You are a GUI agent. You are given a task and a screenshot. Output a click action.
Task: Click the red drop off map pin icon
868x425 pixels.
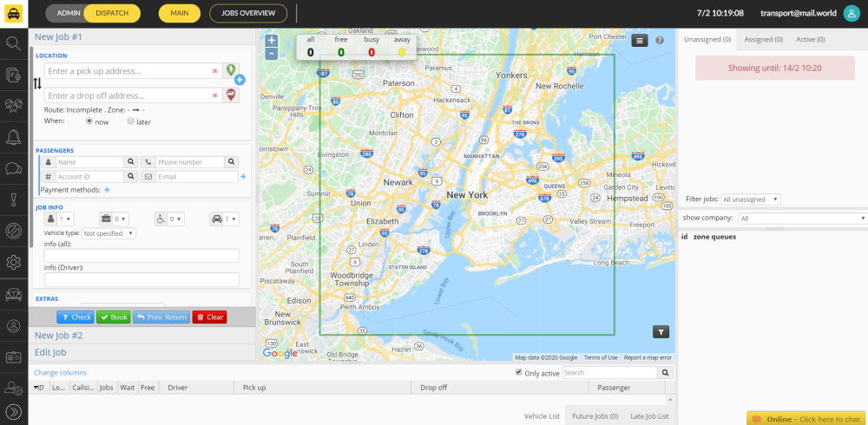(x=231, y=95)
